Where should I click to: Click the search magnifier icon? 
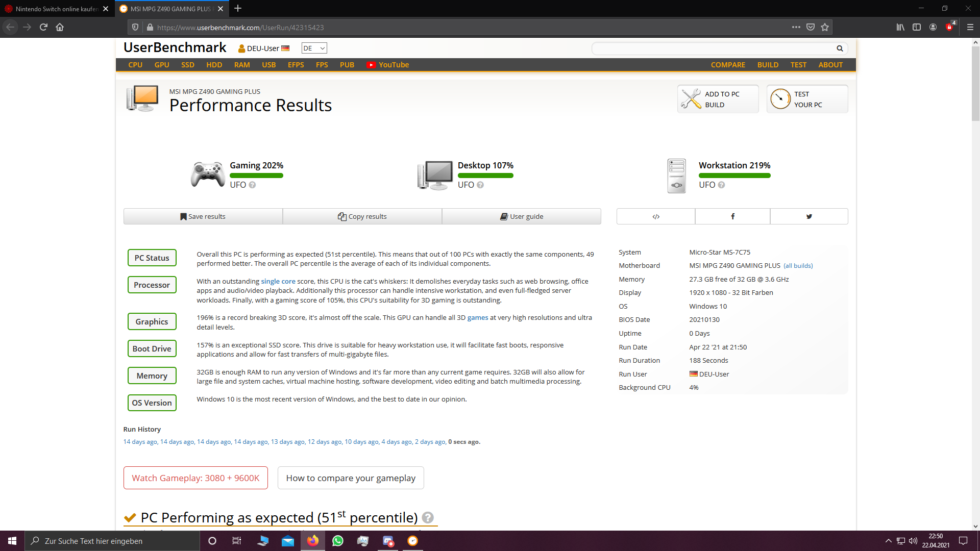coord(840,48)
